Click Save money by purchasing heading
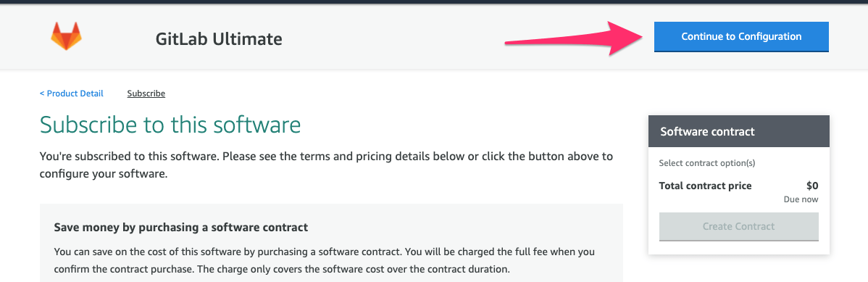The image size is (868, 282). tap(181, 227)
